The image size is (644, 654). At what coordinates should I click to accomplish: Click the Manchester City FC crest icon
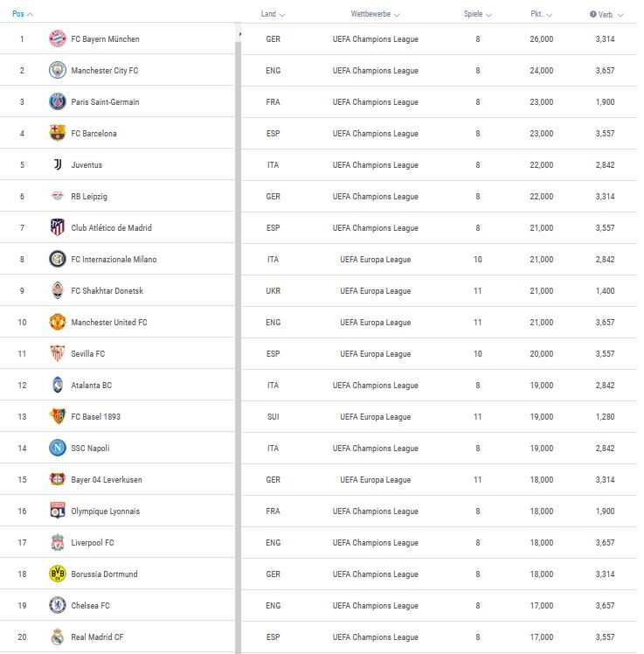[x=58, y=70]
